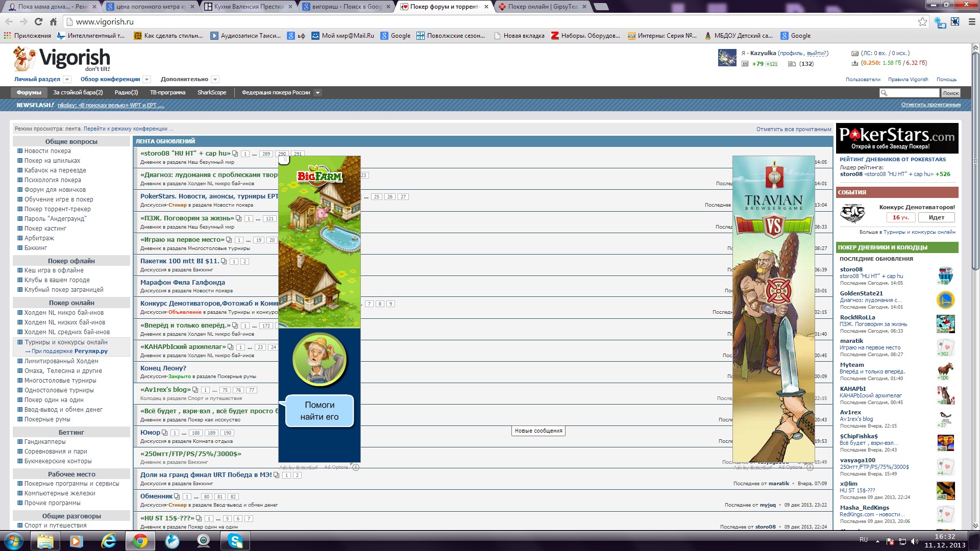Click the private messages envelope icon

pos(854,54)
